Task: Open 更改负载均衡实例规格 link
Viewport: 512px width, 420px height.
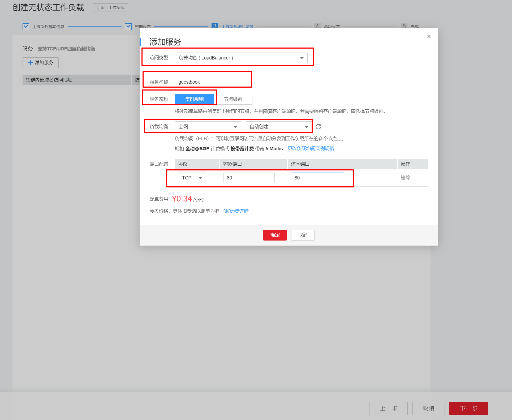Action: click(311, 148)
